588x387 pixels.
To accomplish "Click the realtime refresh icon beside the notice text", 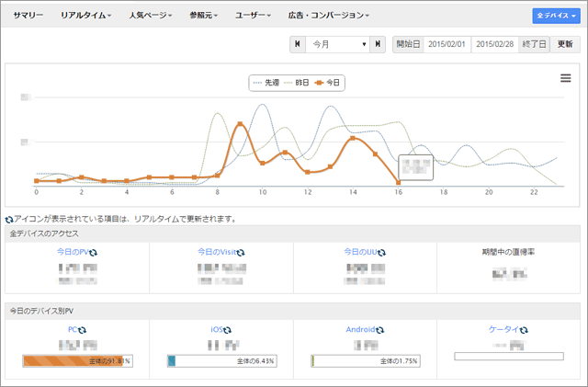I will 9,219.
